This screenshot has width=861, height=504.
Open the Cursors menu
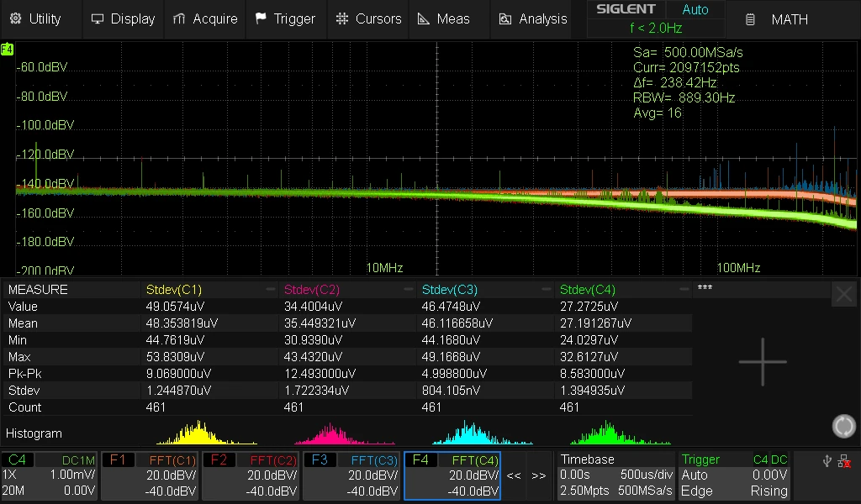click(368, 18)
